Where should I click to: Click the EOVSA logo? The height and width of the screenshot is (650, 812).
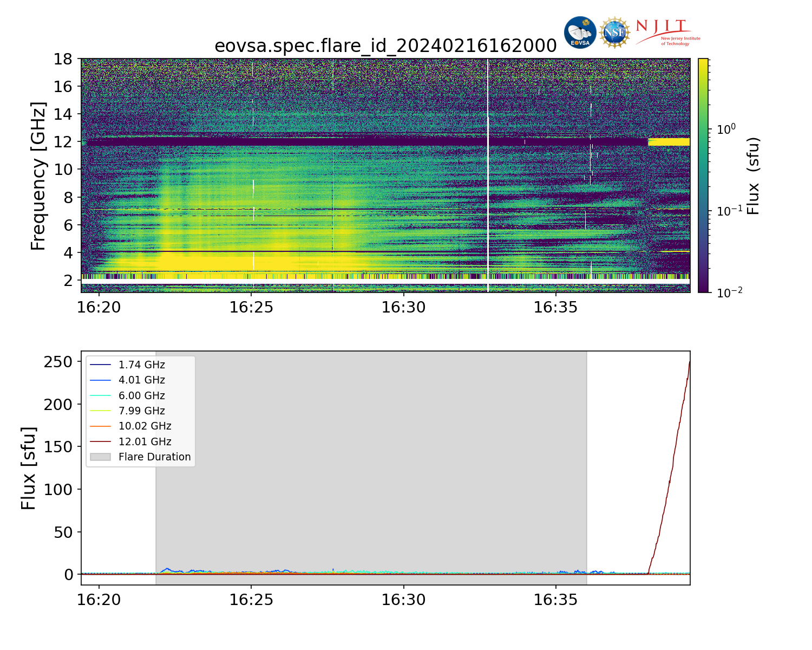pyautogui.click(x=580, y=32)
